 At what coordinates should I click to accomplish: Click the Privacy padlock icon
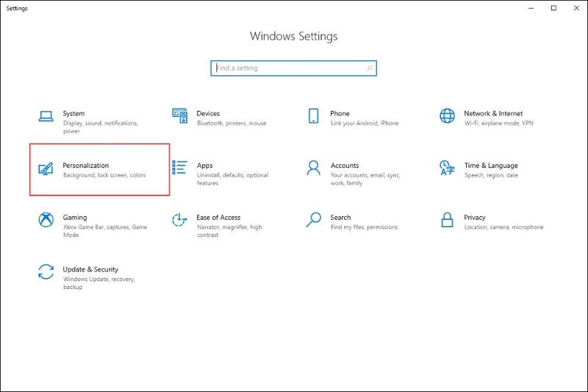[447, 220]
